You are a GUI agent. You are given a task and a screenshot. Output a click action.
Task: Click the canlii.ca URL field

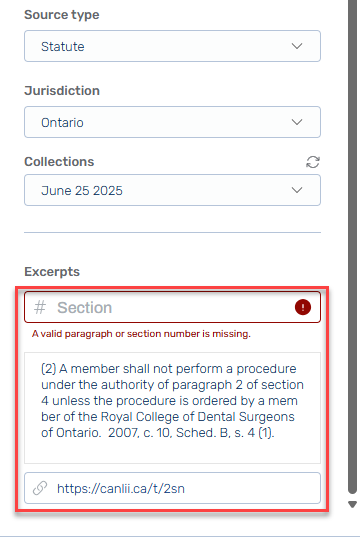point(172,488)
